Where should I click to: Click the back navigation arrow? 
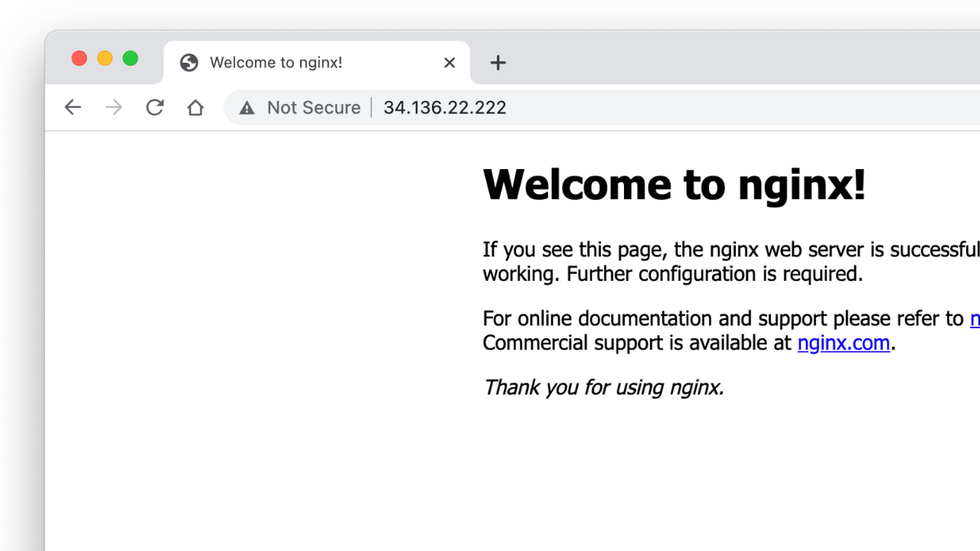click(x=73, y=107)
